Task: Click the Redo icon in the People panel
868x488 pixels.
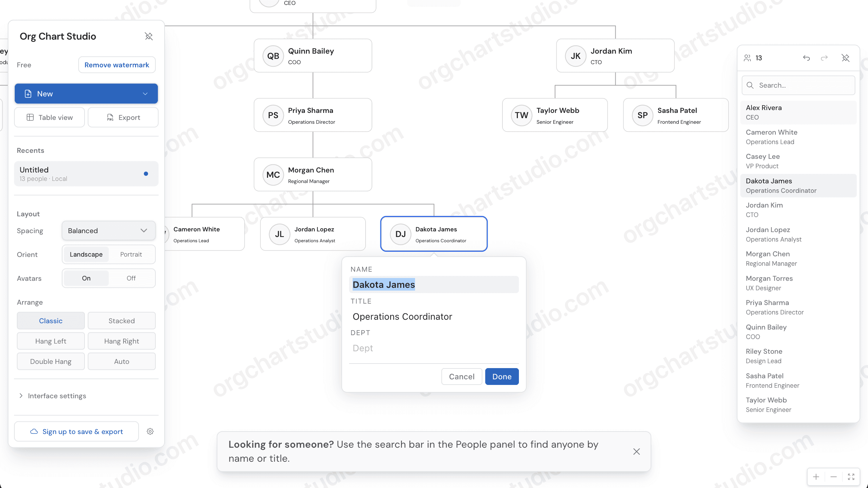Action: [824, 58]
